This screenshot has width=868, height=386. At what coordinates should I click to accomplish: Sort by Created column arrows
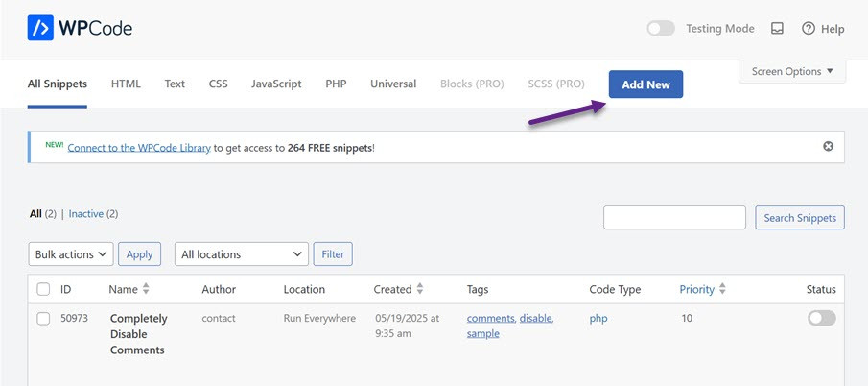(x=419, y=289)
